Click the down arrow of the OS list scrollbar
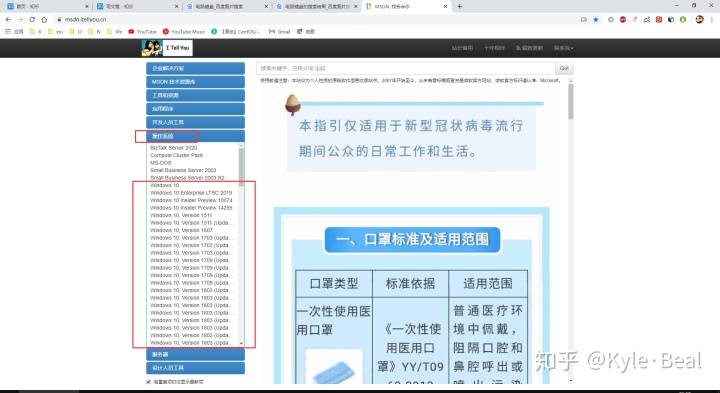The image size is (720, 393). coord(242,343)
